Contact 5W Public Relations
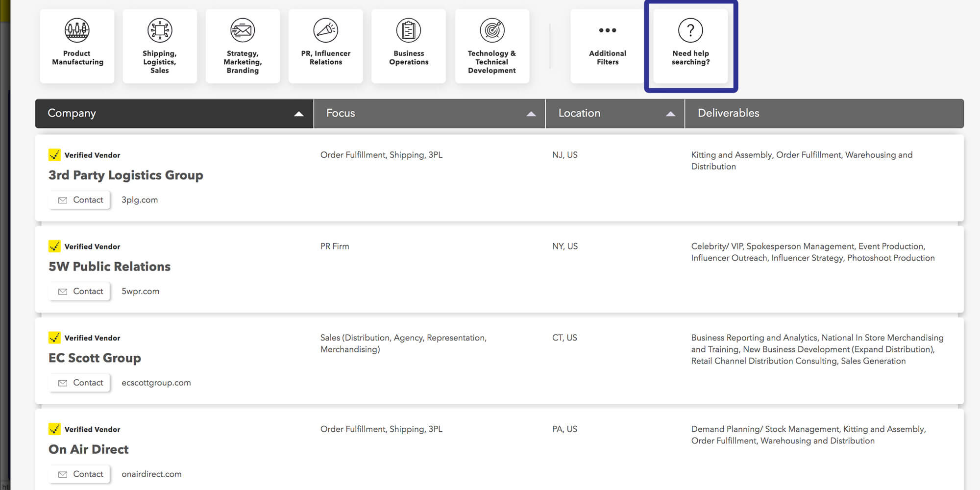The image size is (980, 490). coord(80,292)
